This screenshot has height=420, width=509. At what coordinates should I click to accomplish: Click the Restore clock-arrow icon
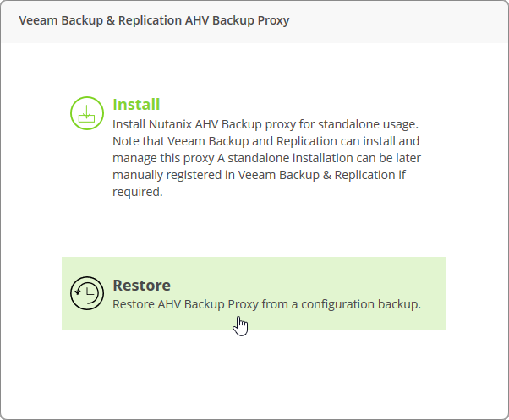click(x=86, y=293)
